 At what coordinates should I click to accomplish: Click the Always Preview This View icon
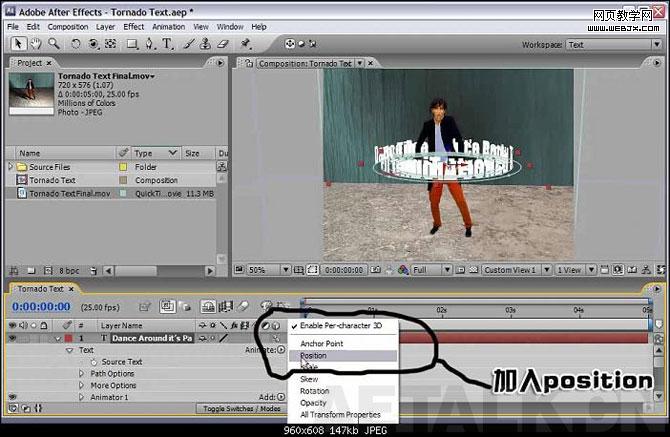pyautogui.click(x=239, y=269)
